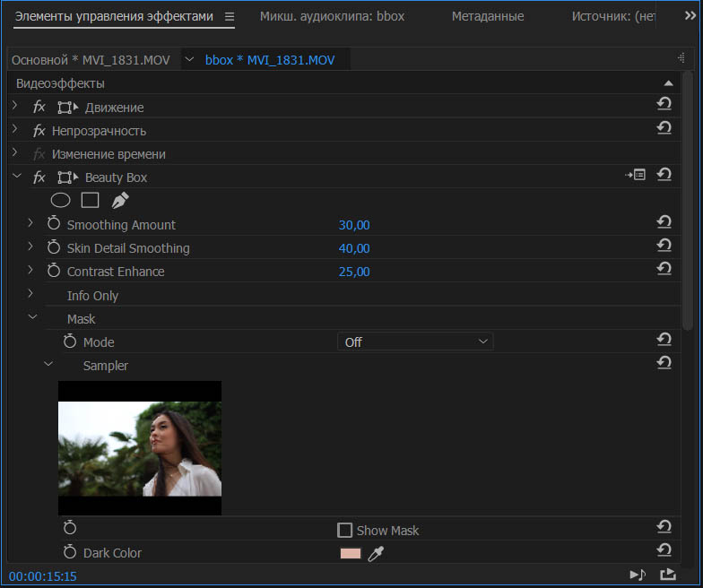Show hidden panel tabs overflow arrows
The image size is (703, 588).
(690, 16)
